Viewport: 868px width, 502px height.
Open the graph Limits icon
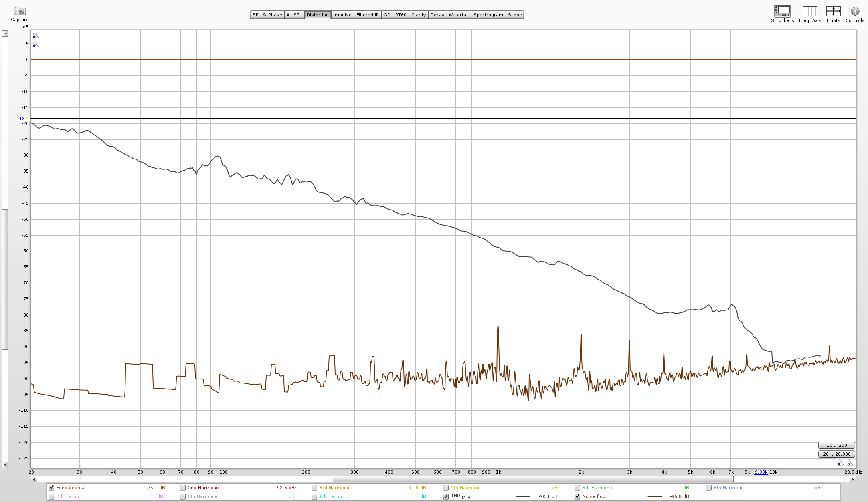tap(833, 11)
